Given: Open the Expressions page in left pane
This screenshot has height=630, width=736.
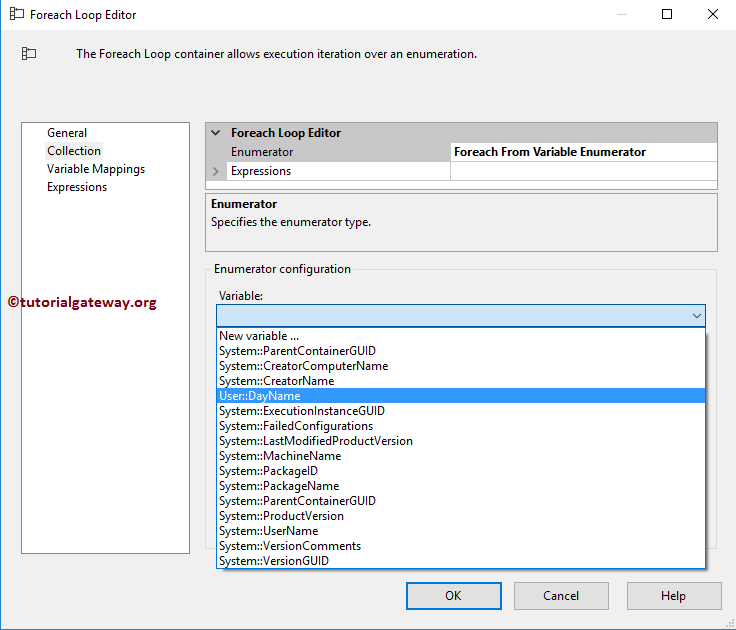Looking at the screenshot, I should [77, 187].
